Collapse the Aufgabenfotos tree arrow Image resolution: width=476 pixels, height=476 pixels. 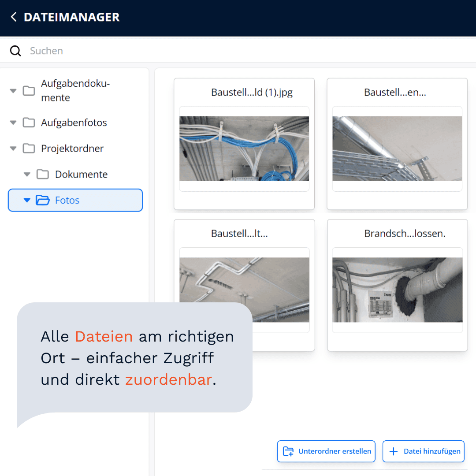tap(13, 123)
